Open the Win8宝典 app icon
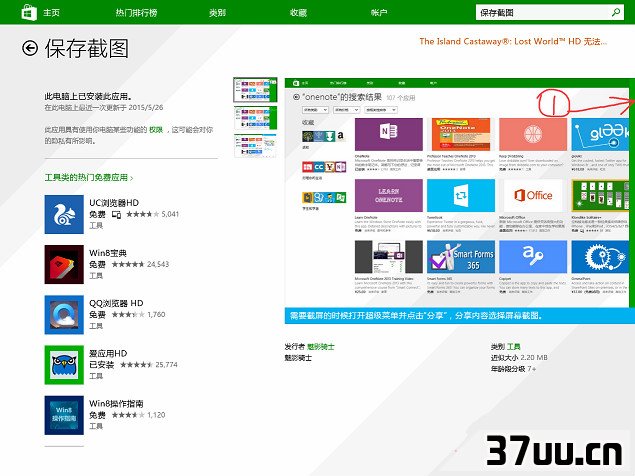The width and height of the screenshot is (635, 476). tap(64, 264)
